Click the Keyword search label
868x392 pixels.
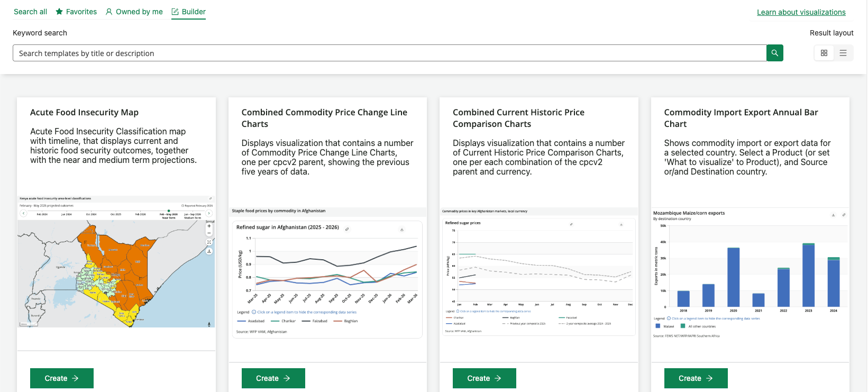coord(40,33)
